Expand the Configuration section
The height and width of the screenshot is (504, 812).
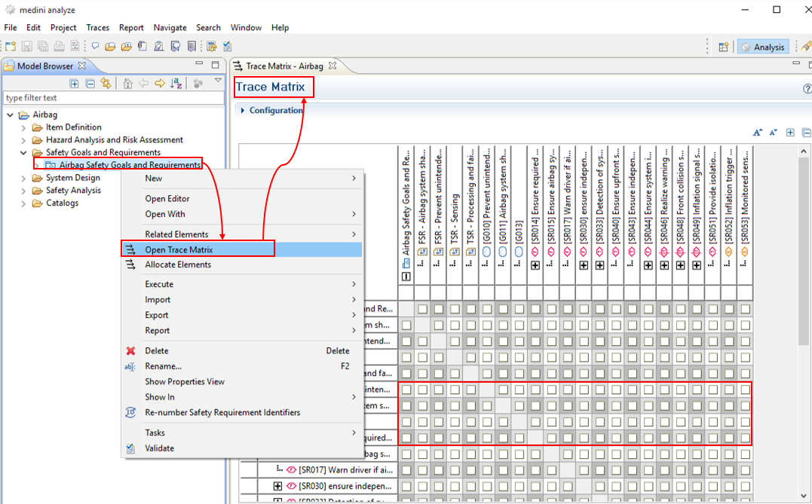(x=243, y=111)
